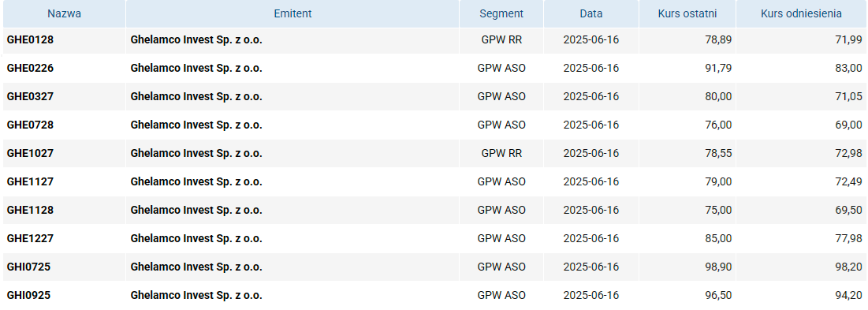Screen dimensions: 868x310
Task: Click the Segment column header
Action: tap(501, 14)
